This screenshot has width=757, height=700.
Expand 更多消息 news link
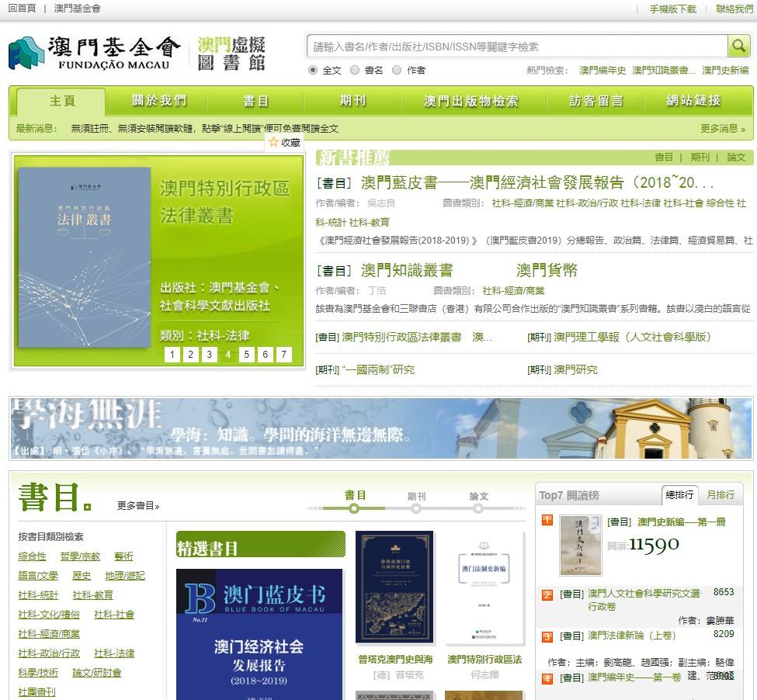[722, 129]
